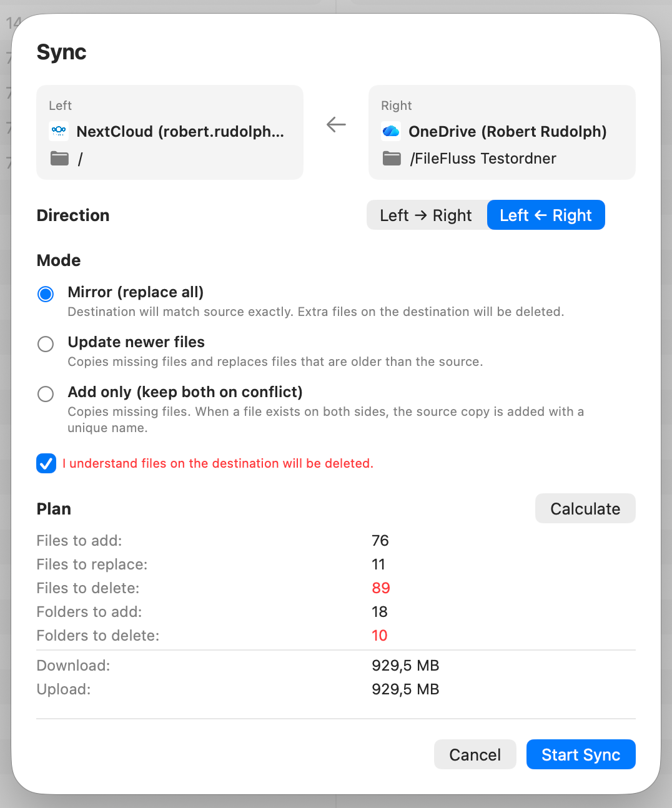The width and height of the screenshot is (672, 808).
Task: Switch direction to Left → Right
Action: [x=426, y=215]
